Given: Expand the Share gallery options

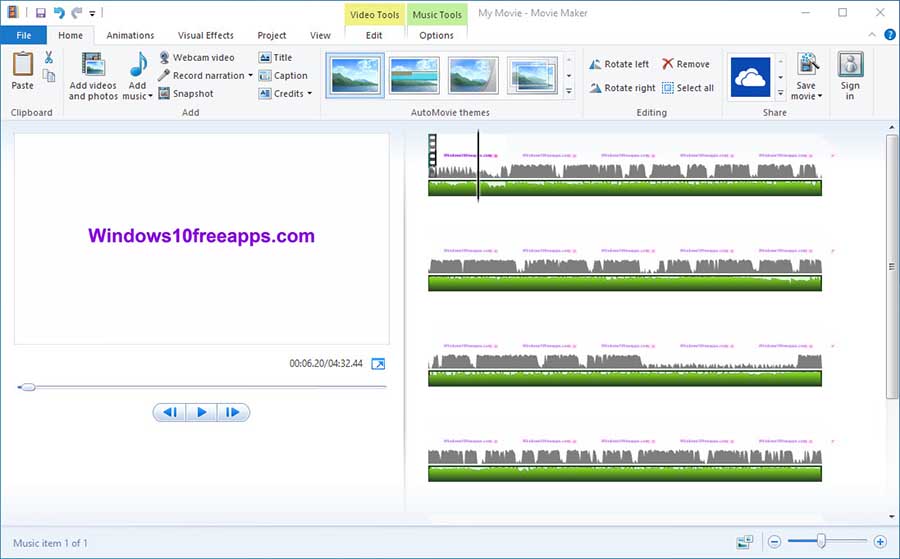Looking at the screenshot, I should point(781,92).
